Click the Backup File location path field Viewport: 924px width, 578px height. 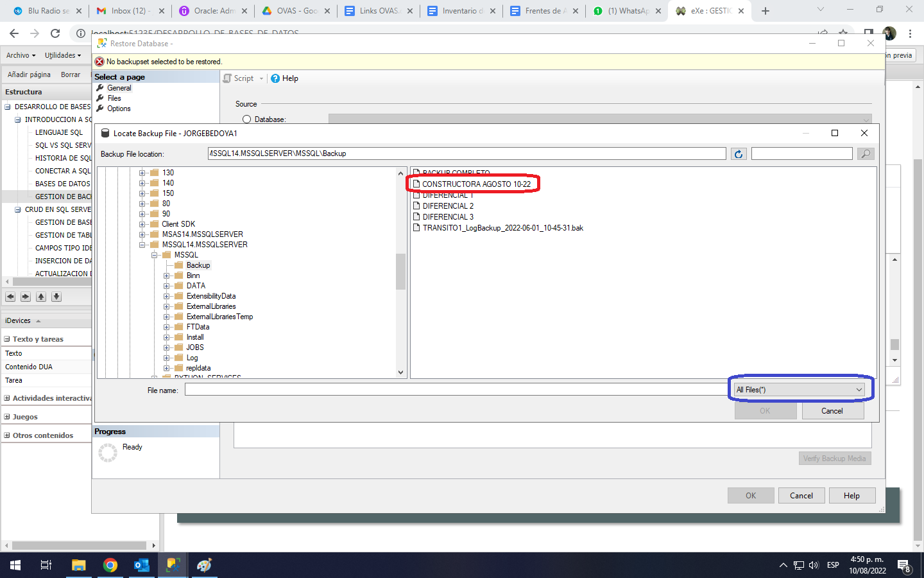466,153
